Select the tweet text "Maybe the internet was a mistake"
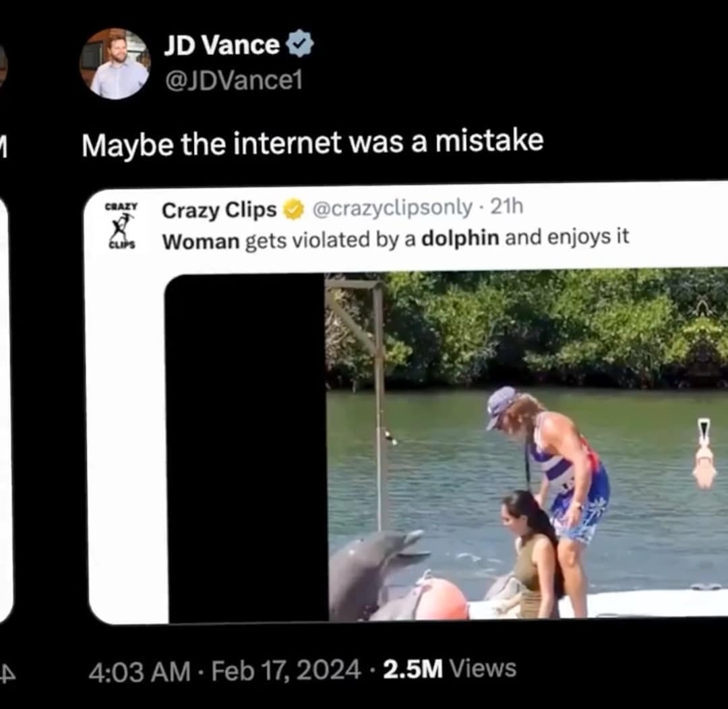Image resolution: width=728 pixels, height=709 pixels. [x=312, y=143]
